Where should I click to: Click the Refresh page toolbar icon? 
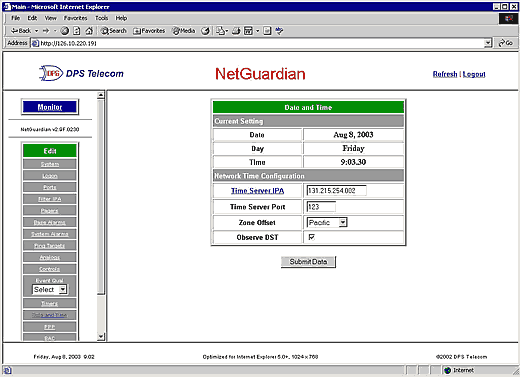[77, 31]
